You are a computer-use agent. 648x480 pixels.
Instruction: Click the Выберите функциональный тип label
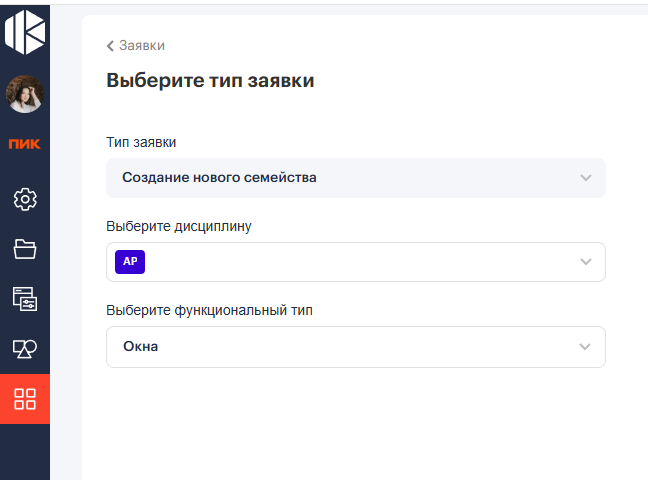(209, 310)
